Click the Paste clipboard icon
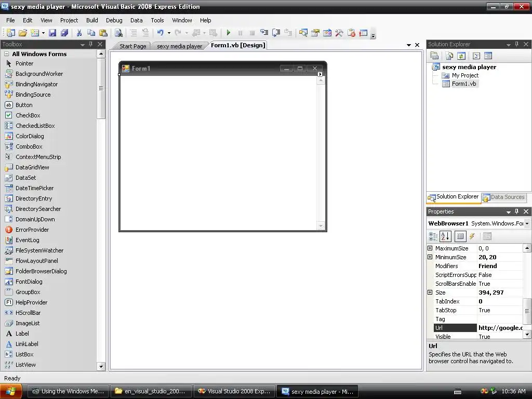532x399 pixels. pyautogui.click(x=103, y=33)
